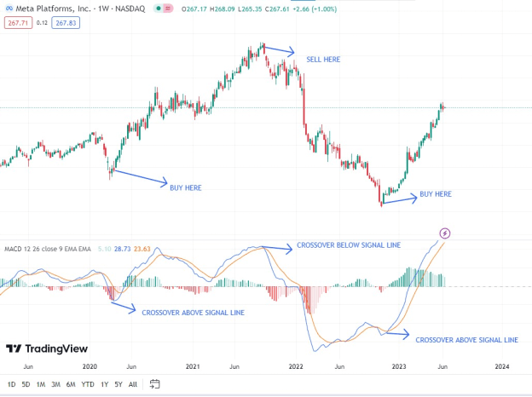Click the MACD line value 28.73
This screenshot has width=532, height=397.
(x=123, y=249)
